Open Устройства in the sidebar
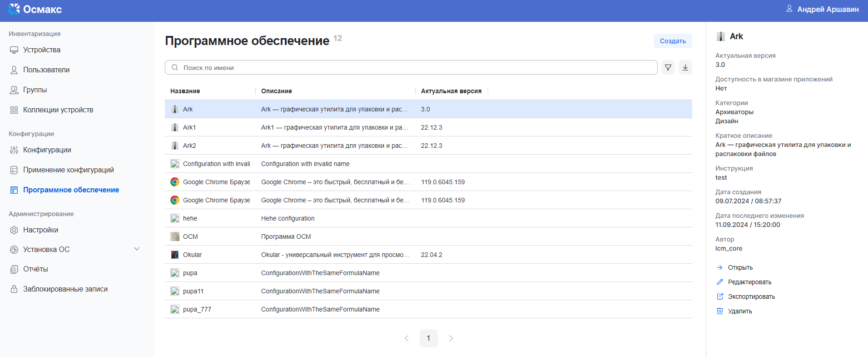This screenshot has height=357, width=868. click(42, 50)
